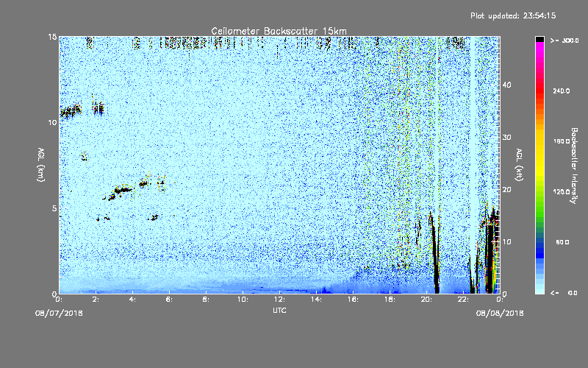Click the "0:" tick above date 08/08/2018
Viewport: 588px width, 368px height.
(500, 300)
